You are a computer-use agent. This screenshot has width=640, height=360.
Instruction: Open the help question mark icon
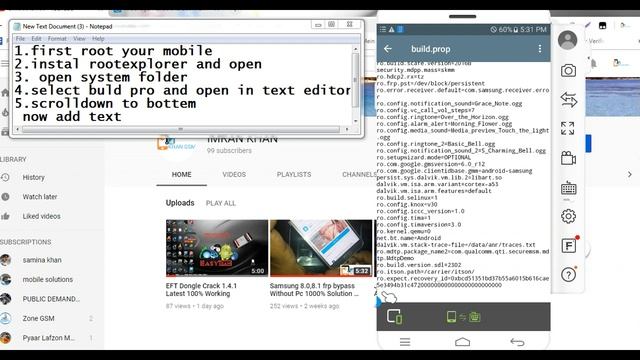click(568, 275)
